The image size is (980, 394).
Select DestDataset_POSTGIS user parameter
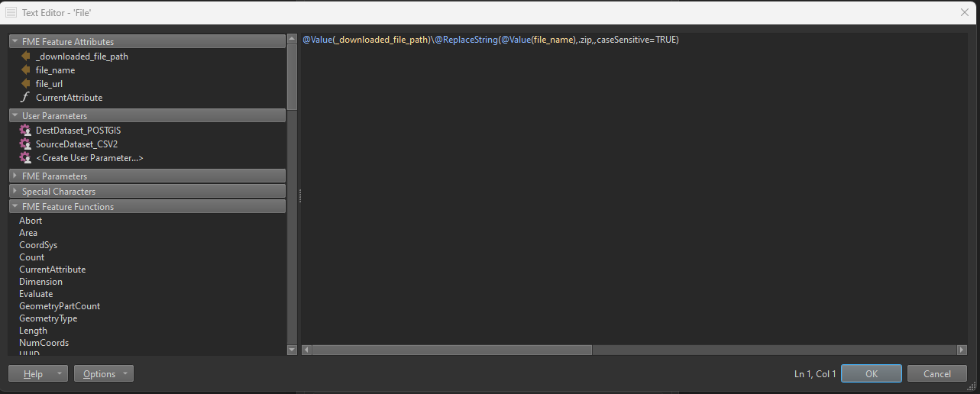point(78,131)
